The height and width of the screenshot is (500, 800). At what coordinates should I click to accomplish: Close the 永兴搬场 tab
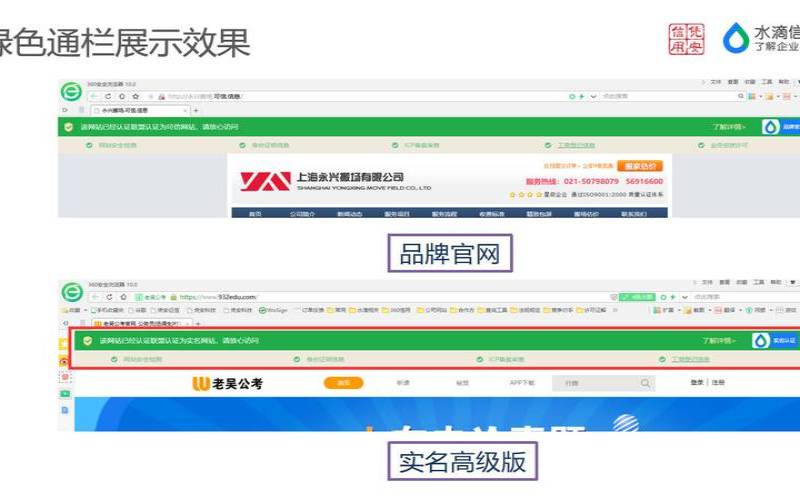tap(185, 110)
